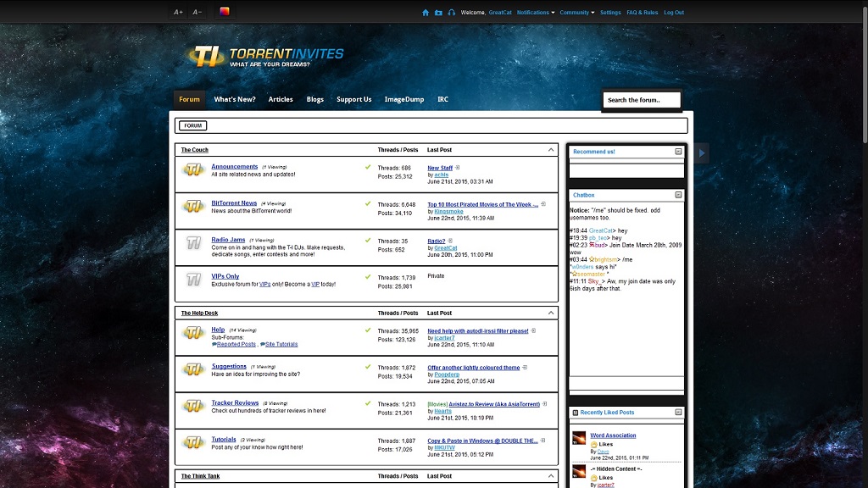Viewport: 868px width, 488px height.
Task: Collapse The Couch category
Action: tap(551, 149)
